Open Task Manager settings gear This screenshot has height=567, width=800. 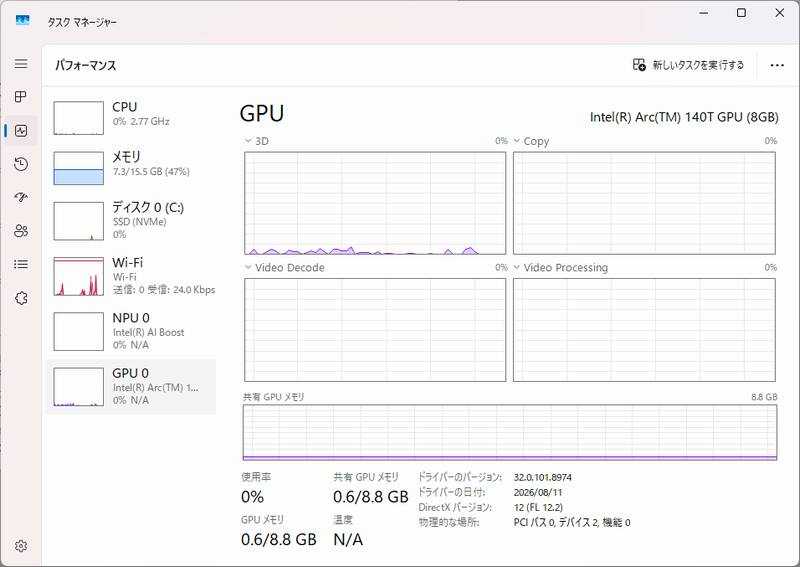click(21, 546)
